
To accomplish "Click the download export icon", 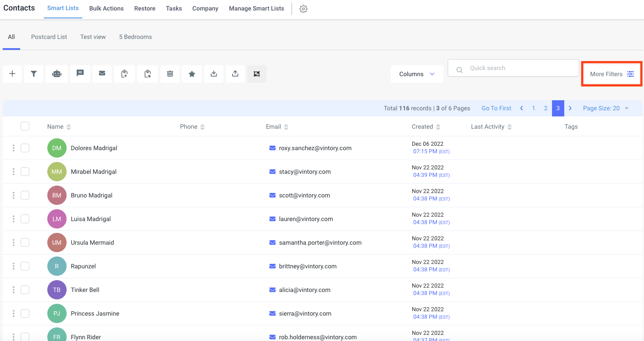I will [214, 74].
